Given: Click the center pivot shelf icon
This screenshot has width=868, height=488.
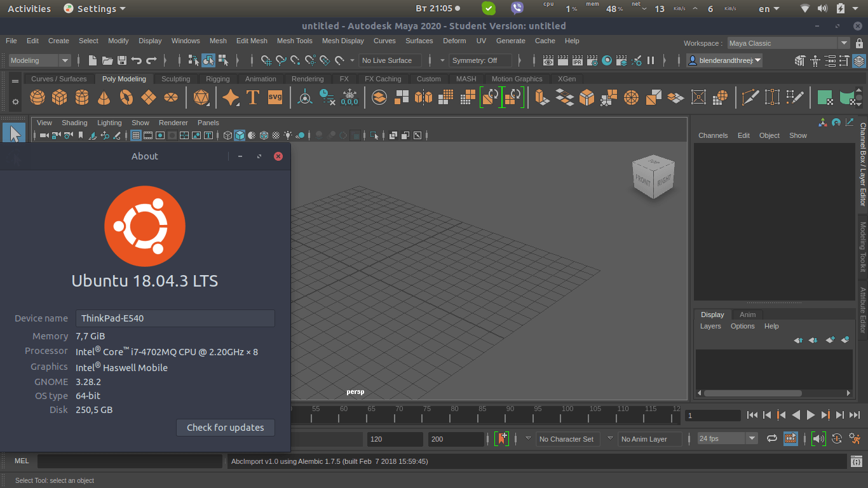Looking at the screenshot, I should coord(305,97).
